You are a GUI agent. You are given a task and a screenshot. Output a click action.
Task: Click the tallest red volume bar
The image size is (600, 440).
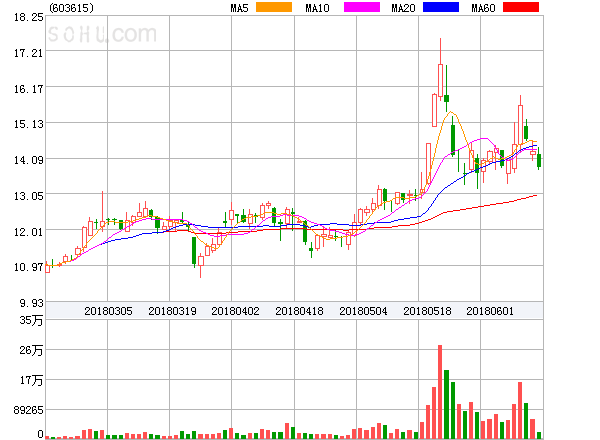pyautogui.click(x=440, y=392)
